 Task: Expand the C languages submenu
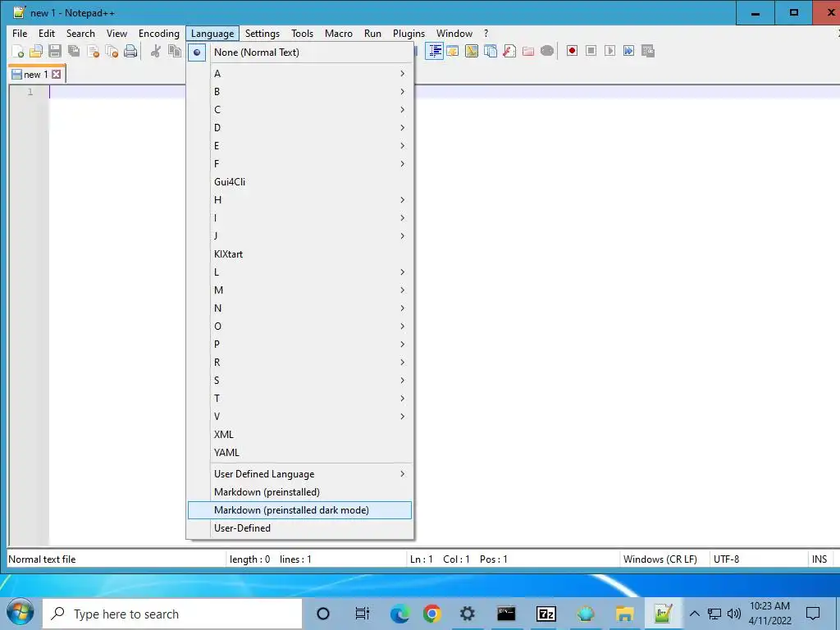click(x=300, y=110)
